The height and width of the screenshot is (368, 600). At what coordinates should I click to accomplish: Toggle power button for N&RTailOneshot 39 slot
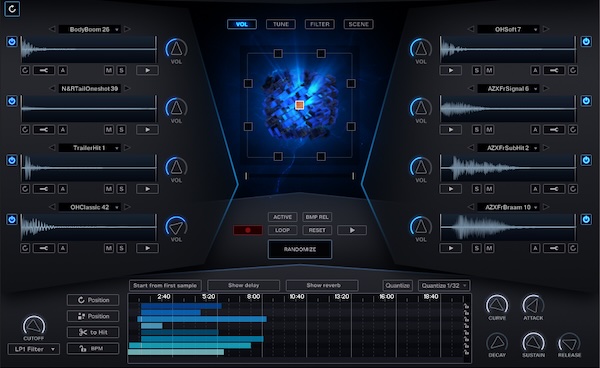pos(12,101)
